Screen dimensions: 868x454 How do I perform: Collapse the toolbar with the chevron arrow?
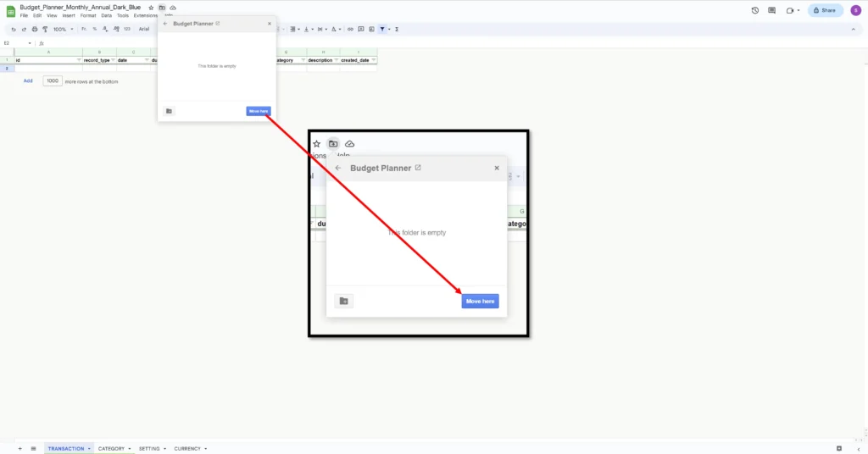853,29
